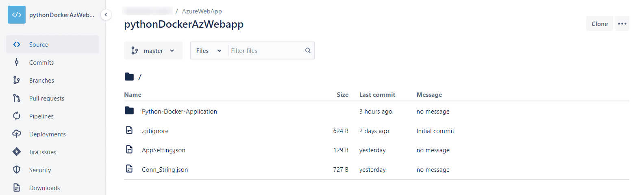
Task: Click the Clone button
Action: (x=600, y=24)
